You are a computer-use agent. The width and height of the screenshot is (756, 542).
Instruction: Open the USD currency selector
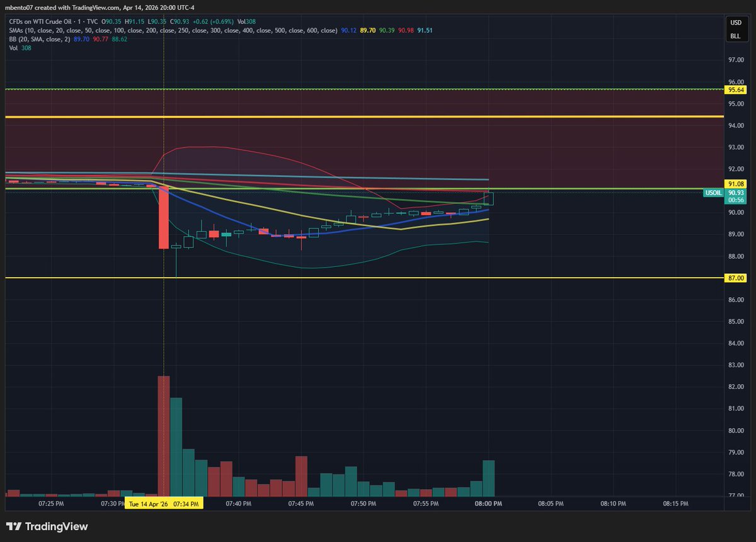click(x=736, y=23)
